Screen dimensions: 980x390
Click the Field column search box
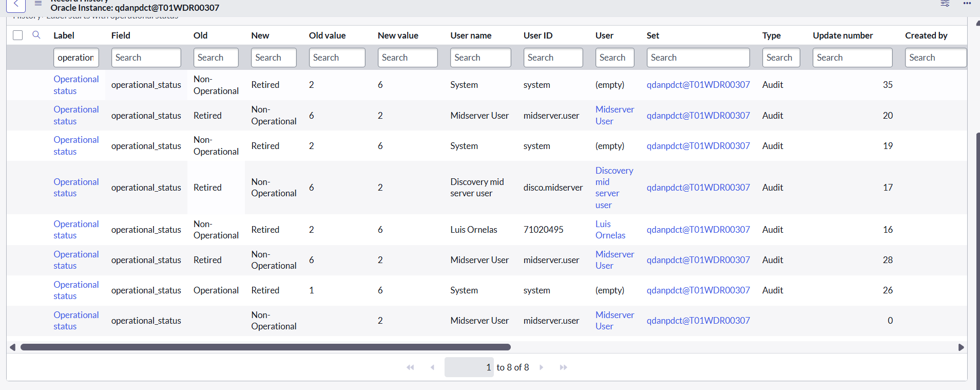coord(146,58)
